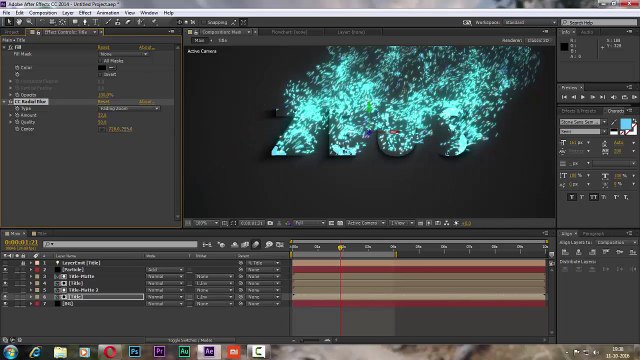Select the Pen tool
Image resolution: width=640 pixels, height=360 pixels.
point(85,22)
